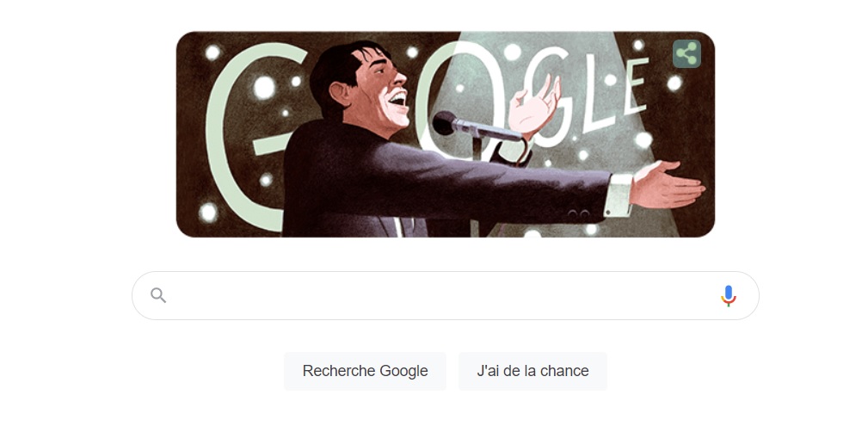Click the share icon on the doodle

point(686,53)
